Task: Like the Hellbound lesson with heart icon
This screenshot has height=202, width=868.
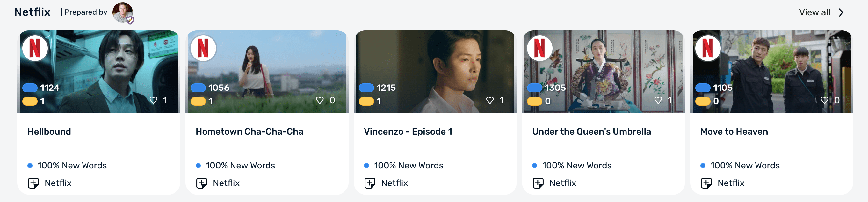Action: tap(154, 100)
